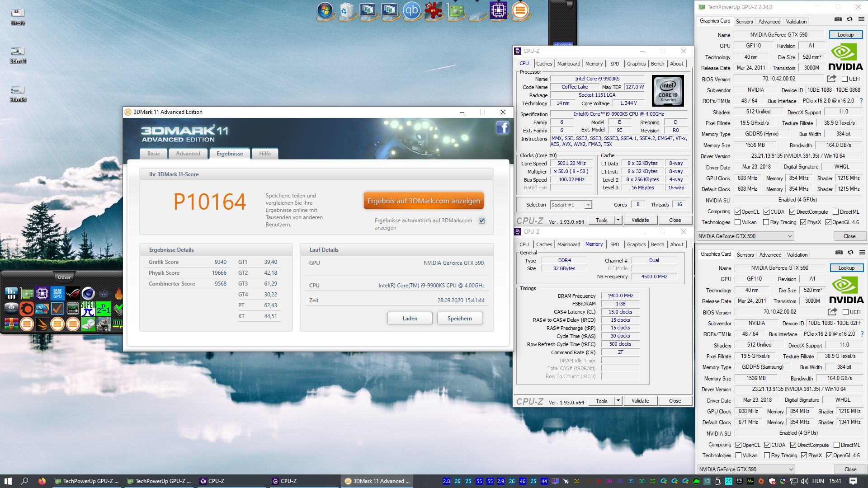This screenshot has height=488, width=868.
Task: Click the Laden button in 3DMark 11
Action: (410, 319)
